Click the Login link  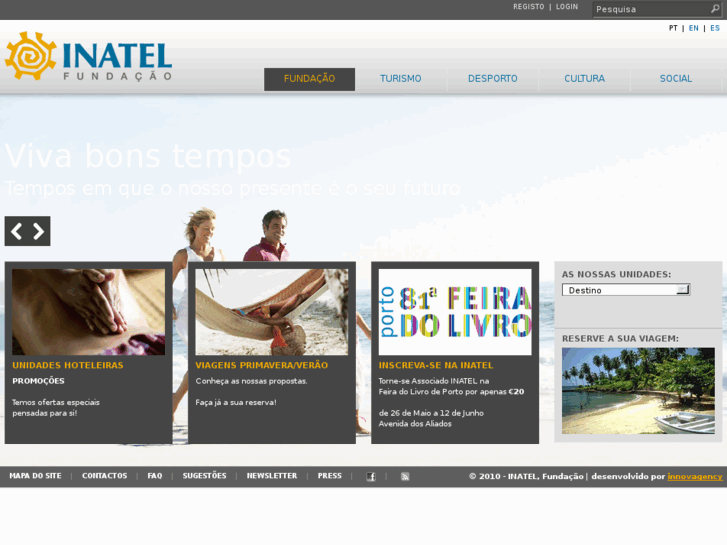tap(567, 7)
